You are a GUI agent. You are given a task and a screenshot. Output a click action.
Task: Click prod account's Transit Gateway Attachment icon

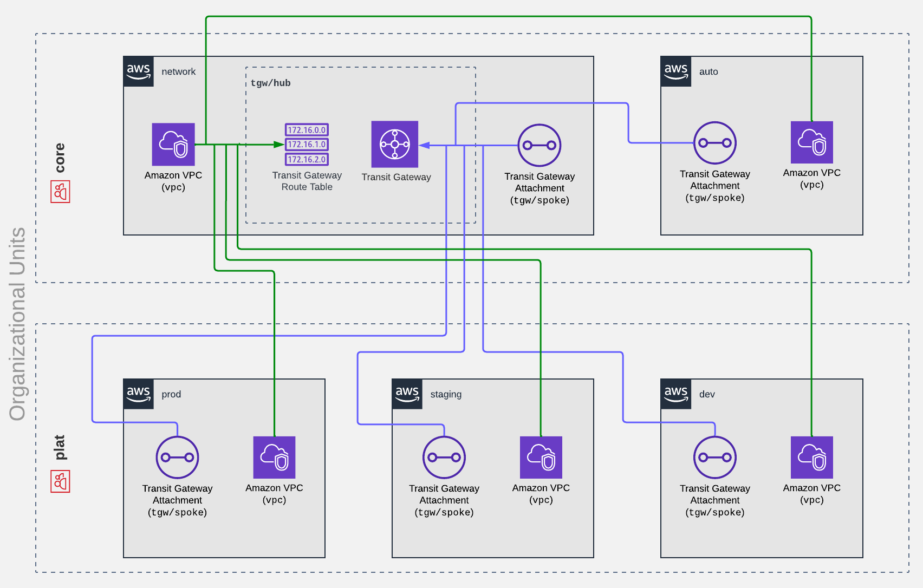click(x=177, y=458)
